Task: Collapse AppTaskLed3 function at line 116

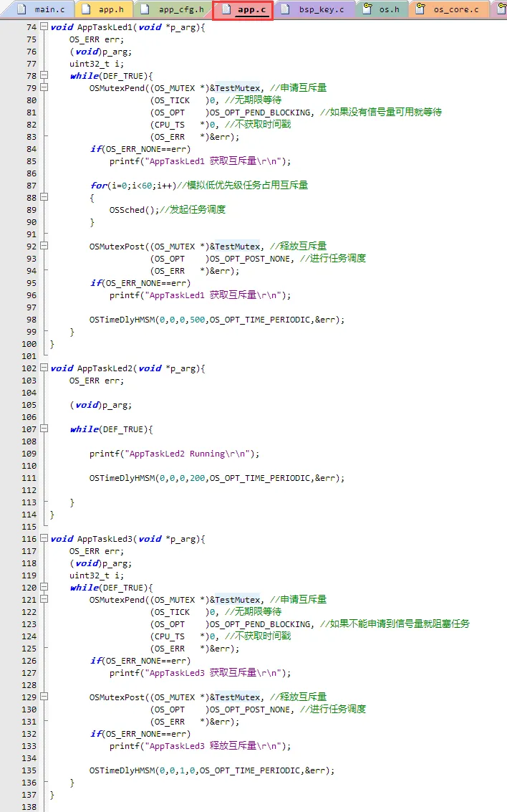Action: pyautogui.click(x=44, y=539)
